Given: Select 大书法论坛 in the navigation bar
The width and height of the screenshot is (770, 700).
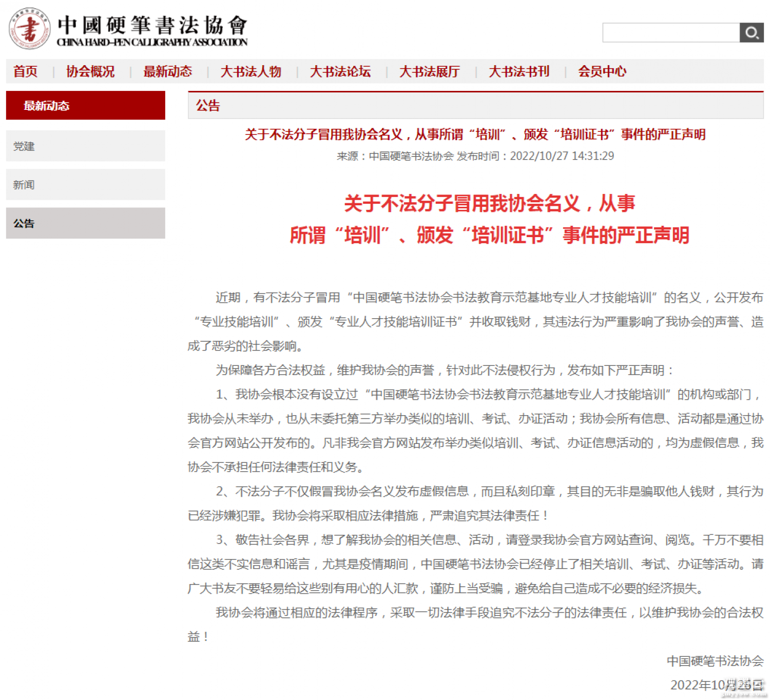Looking at the screenshot, I should pyautogui.click(x=340, y=71).
